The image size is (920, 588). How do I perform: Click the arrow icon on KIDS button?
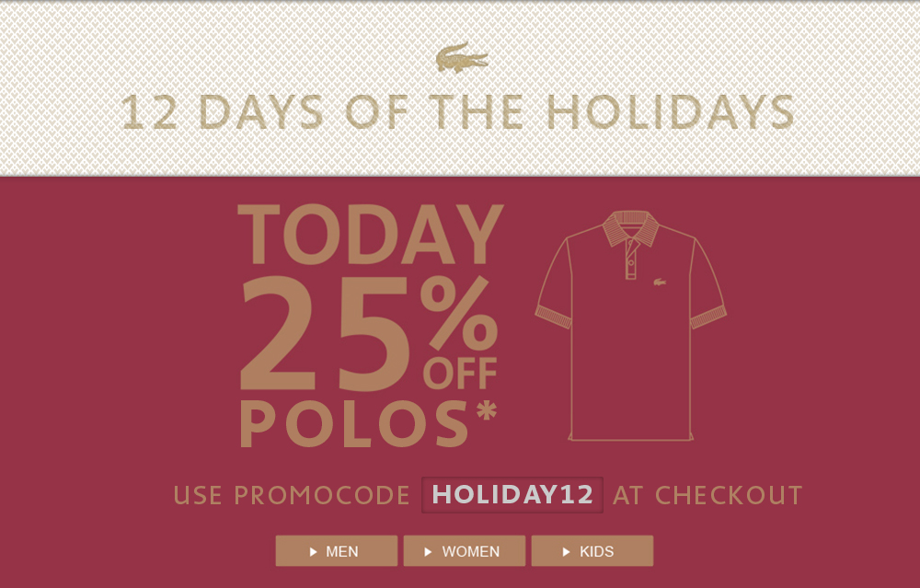point(566,552)
